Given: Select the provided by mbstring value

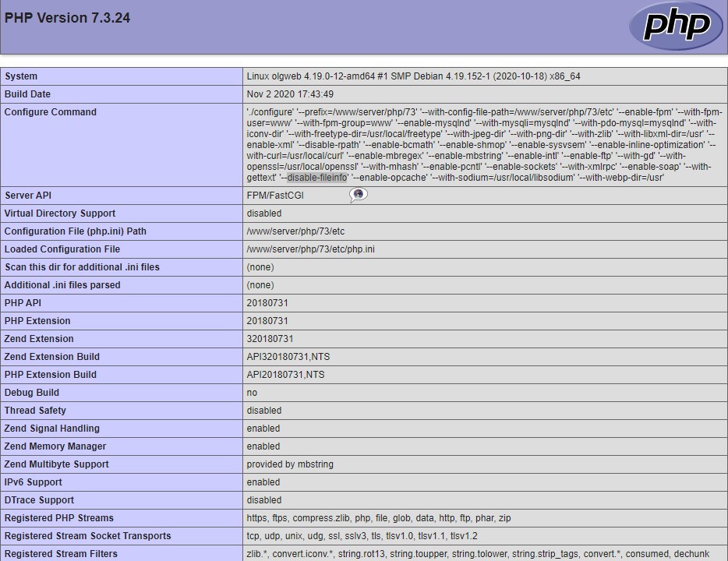Looking at the screenshot, I should 290,464.
